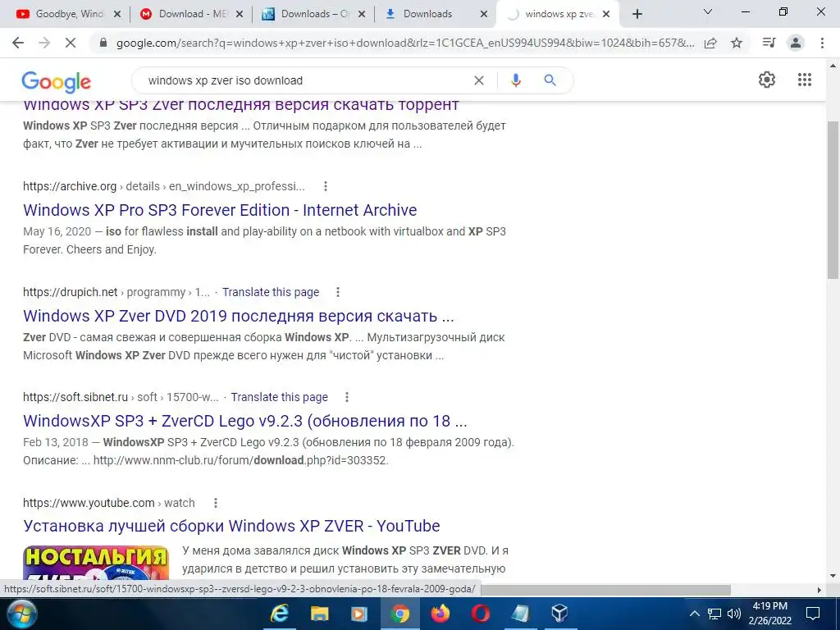Open the Windows Start orb
Screen dimensions: 840x630
(x=21, y=614)
